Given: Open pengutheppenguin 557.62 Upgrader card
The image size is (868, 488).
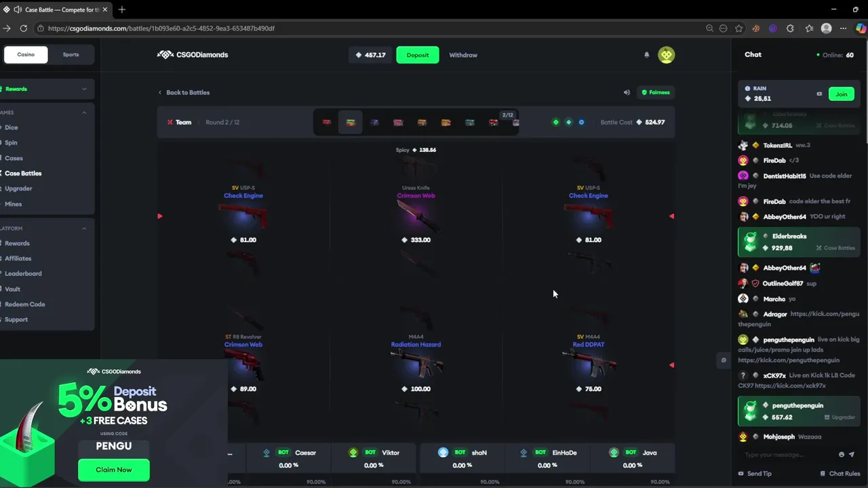Looking at the screenshot, I should [x=799, y=411].
